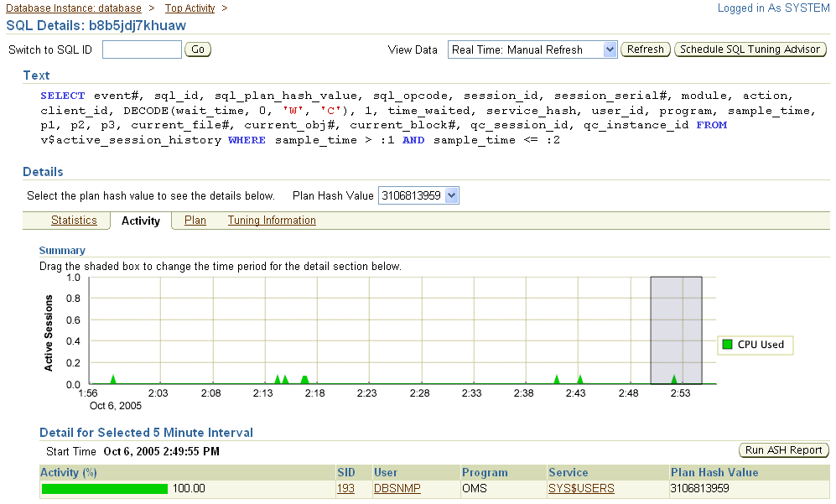The height and width of the screenshot is (504, 836).
Task: Click the Refresh button
Action: [x=645, y=49]
